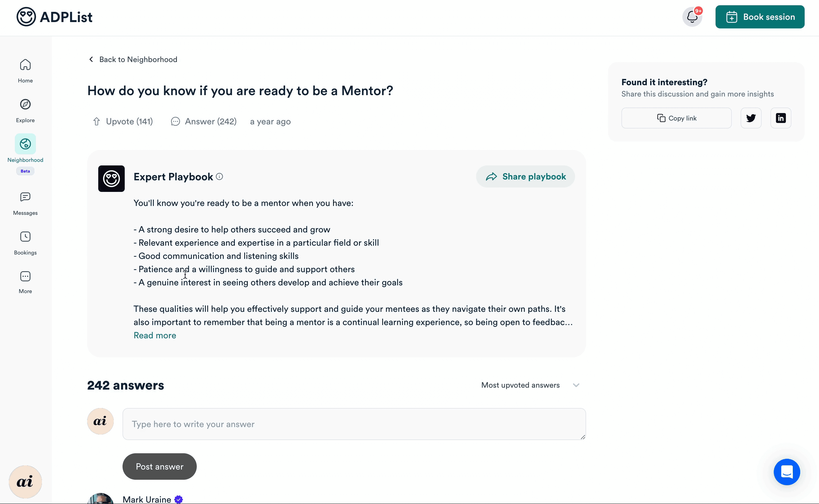The image size is (819, 504).
Task: Open the notifications bell
Action: 692,17
